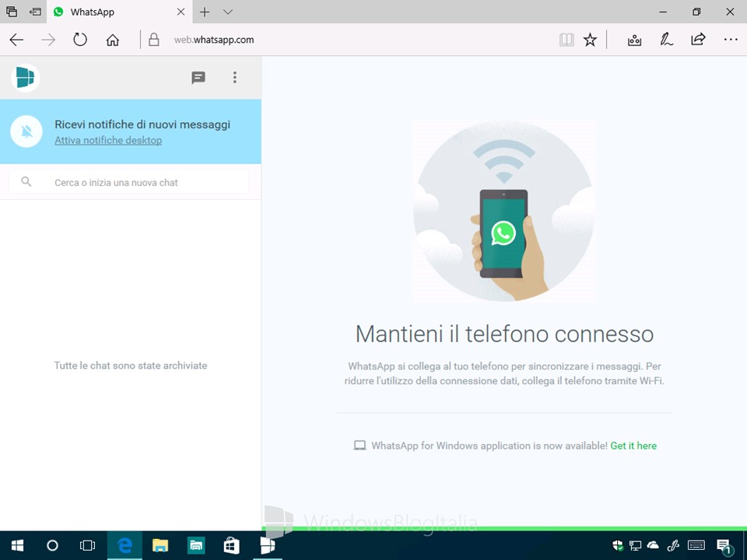Open Task View on taskbar
The height and width of the screenshot is (560, 747).
(88, 545)
